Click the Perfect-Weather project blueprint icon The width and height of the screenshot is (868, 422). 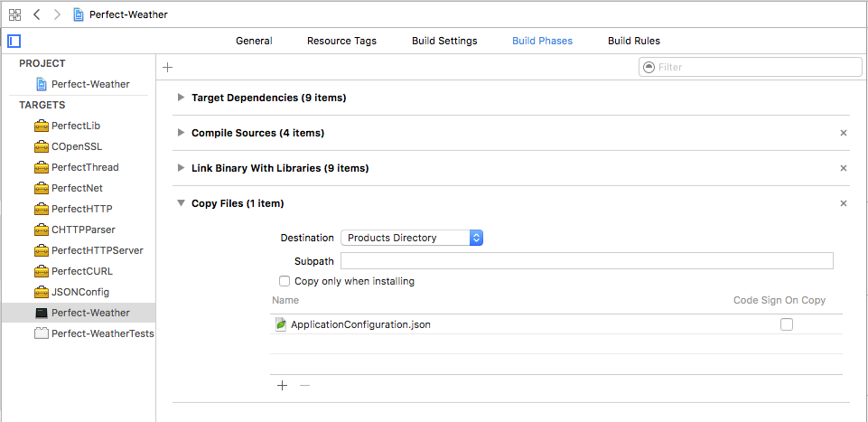click(42, 84)
